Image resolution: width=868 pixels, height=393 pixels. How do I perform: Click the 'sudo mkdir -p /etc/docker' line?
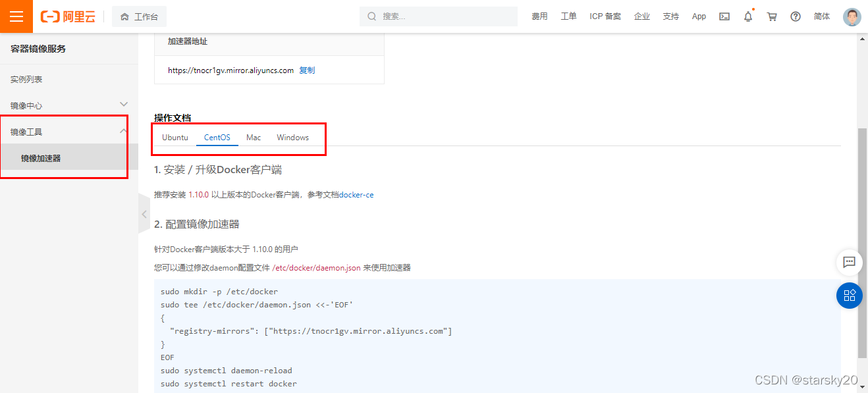[x=219, y=292]
